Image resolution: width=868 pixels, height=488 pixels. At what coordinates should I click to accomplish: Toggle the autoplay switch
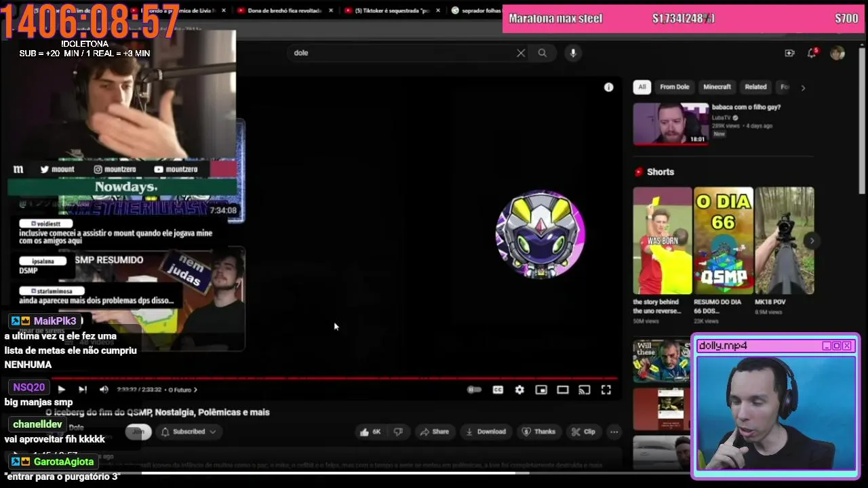coord(474,390)
